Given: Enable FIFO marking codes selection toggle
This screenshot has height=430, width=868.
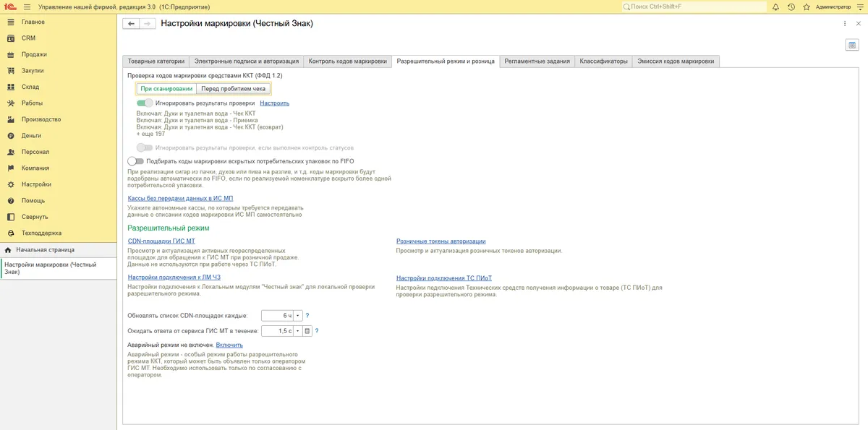Looking at the screenshot, I should point(136,161).
